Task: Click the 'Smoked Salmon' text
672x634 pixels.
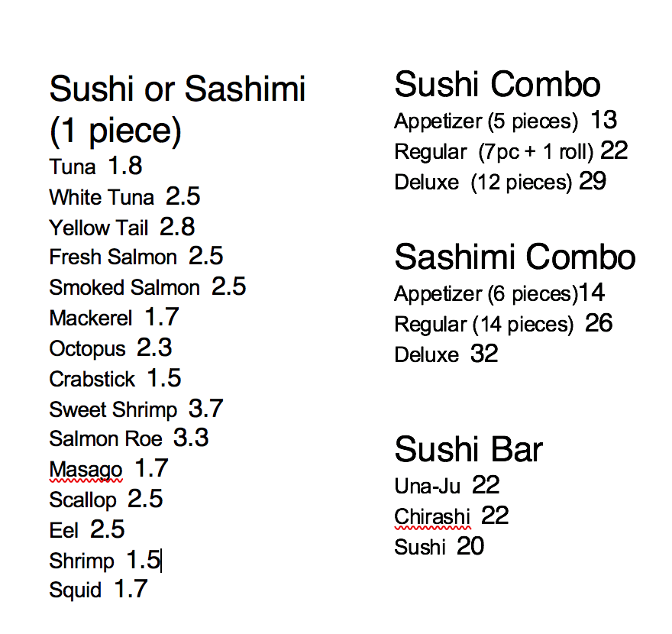Action: click(x=124, y=288)
